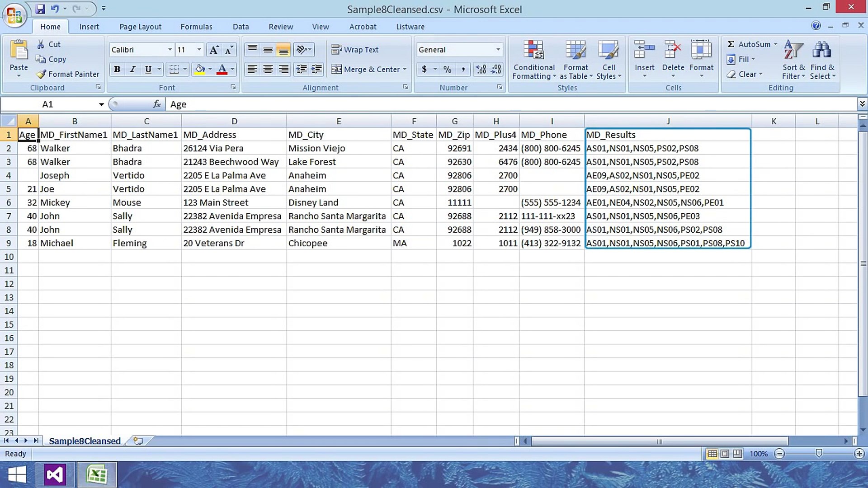Click the Insert Function fx button
This screenshot has height=488, width=868.
(x=157, y=104)
